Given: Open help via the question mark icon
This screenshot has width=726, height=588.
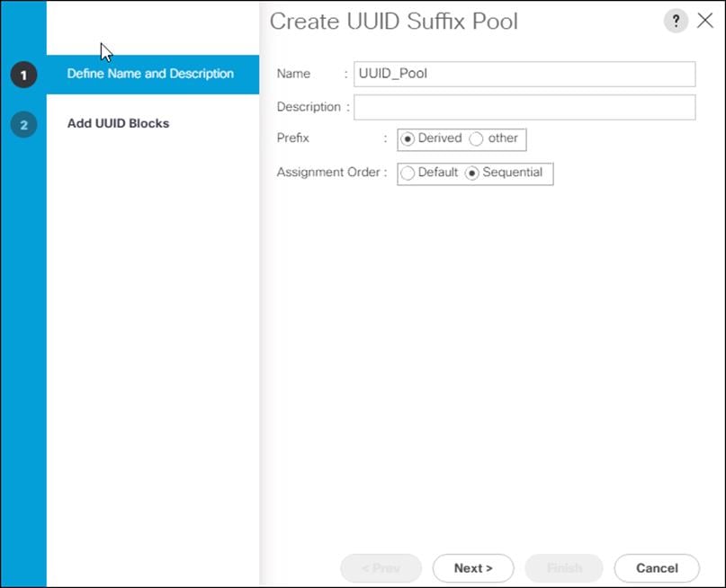Looking at the screenshot, I should pos(676,20).
